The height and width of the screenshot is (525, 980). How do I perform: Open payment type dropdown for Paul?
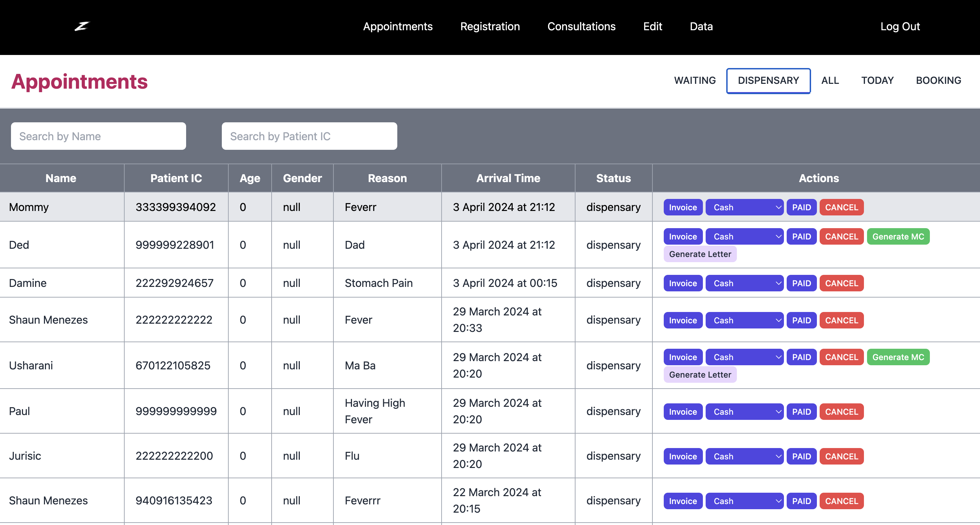pos(744,412)
